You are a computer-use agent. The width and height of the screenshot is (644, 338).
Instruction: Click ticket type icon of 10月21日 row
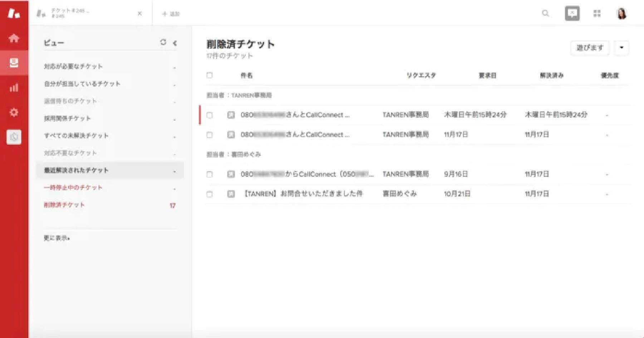[x=231, y=194]
